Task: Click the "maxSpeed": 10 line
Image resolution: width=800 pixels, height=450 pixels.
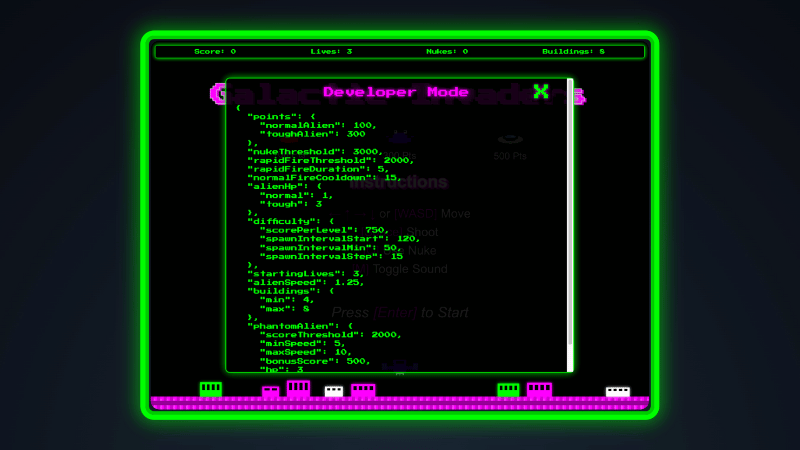Action: pyautogui.click(x=306, y=353)
